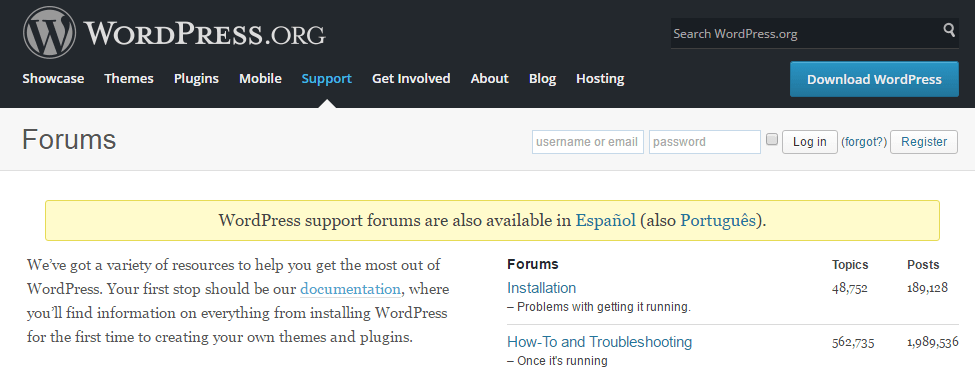Viewport: 975px width, 374px height.
Task: Click the WordPress logo icon
Action: 49,32
